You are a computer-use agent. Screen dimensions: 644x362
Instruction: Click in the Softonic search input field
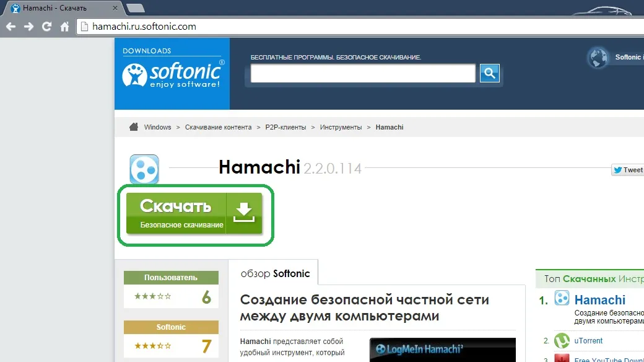coord(363,73)
